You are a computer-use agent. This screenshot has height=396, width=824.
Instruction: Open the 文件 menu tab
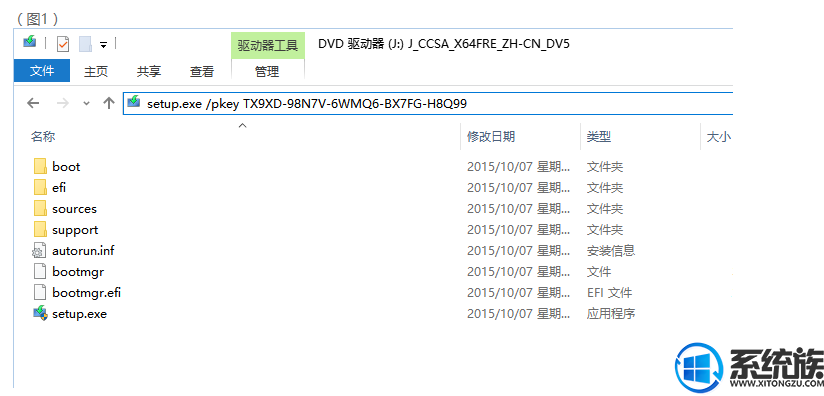(x=42, y=71)
